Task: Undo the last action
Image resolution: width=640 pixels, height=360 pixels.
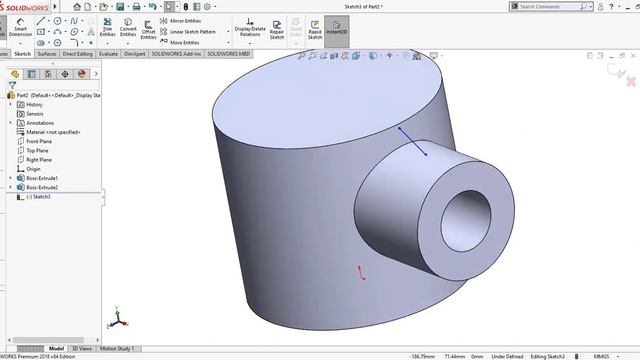Action: [x=153, y=7]
